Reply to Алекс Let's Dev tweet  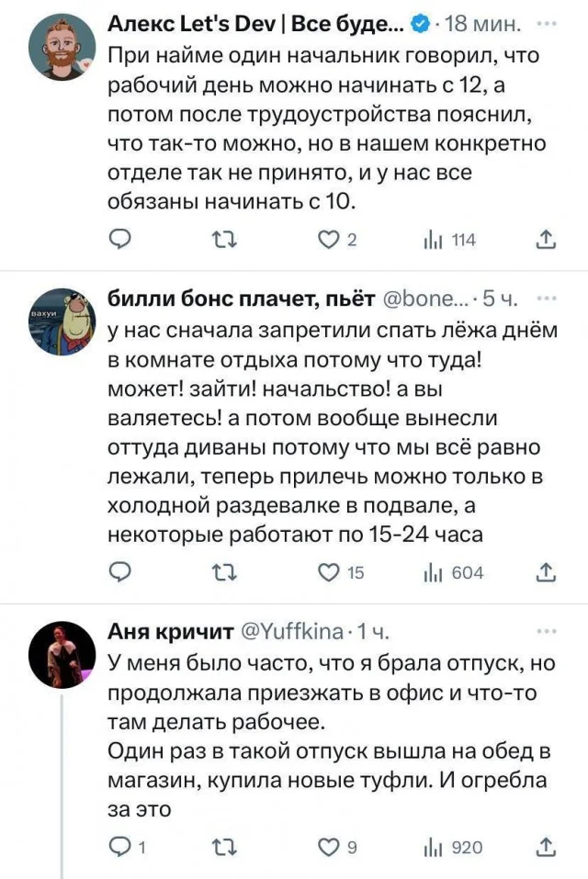tap(122, 240)
